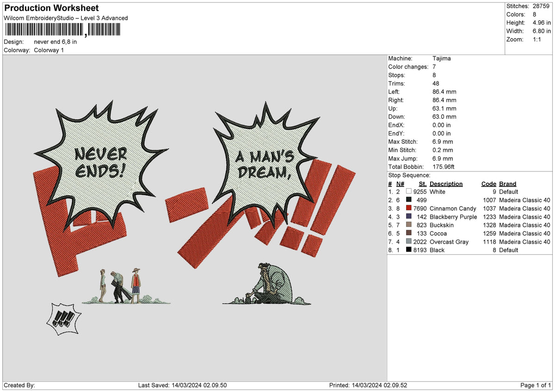Select the 'Code' column header
555x392 pixels.
489,184
